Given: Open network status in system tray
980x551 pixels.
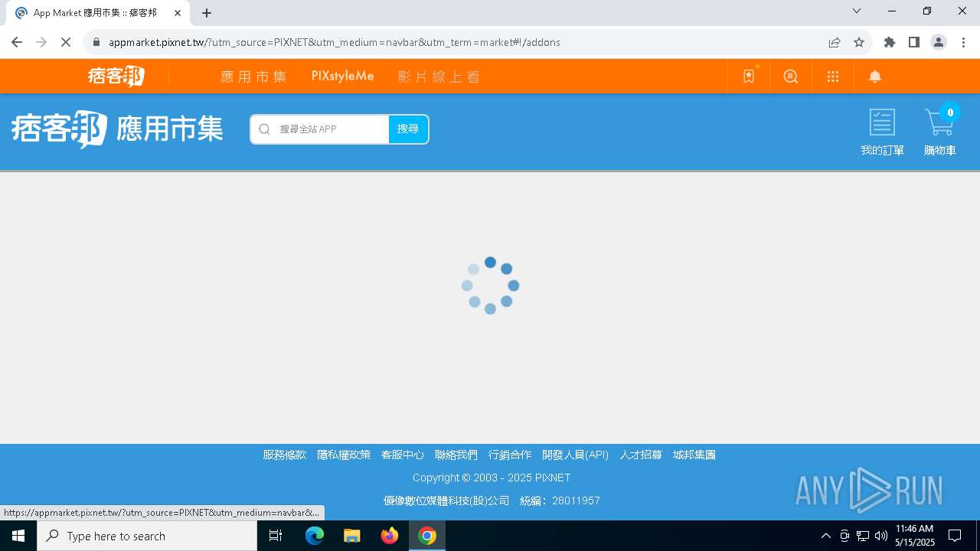Looking at the screenshot, I should point(863,536).
